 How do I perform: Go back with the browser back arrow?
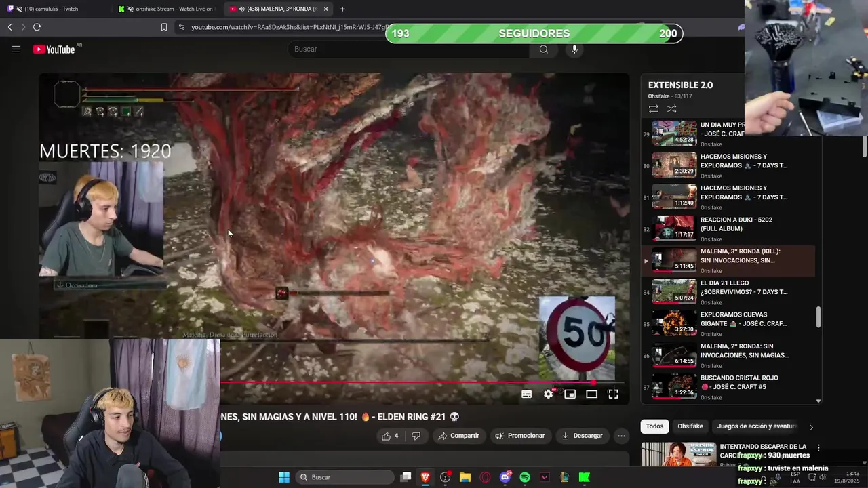tap(9, 27)
